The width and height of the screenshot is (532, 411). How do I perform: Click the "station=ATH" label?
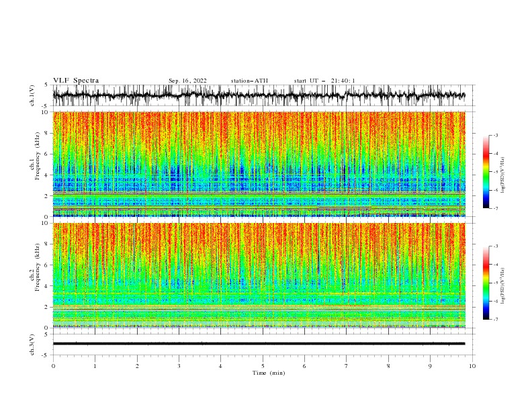(x=249, y=81)
